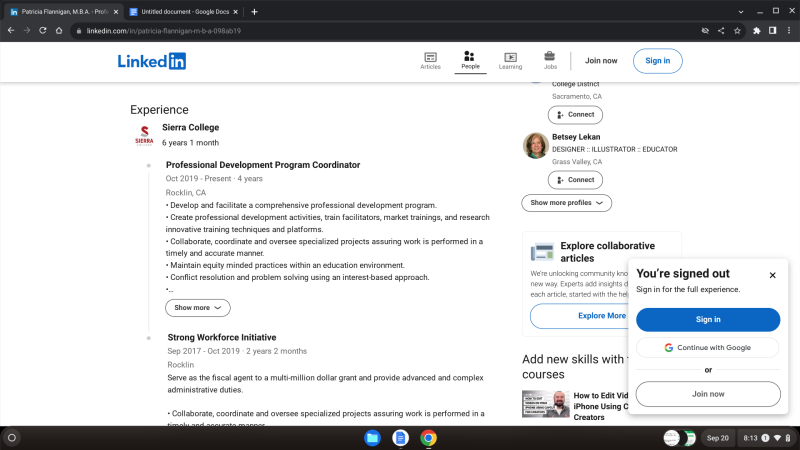This screenshot has height=450, width=800.
Task: Select the Patricia Flannigan LinkedIn tab
Action: click(x=63, y=12)
